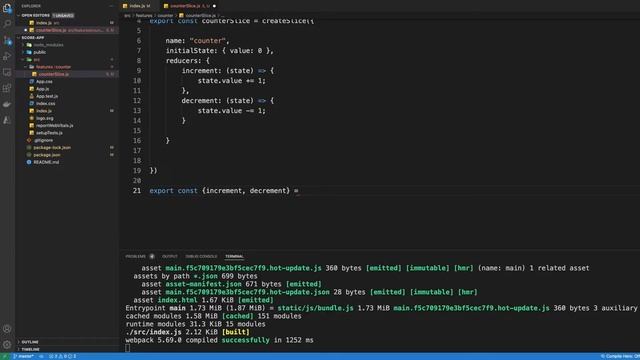640x360 pixels.
Task: Open the Debug Console panel tab
Action: point(201,256)
